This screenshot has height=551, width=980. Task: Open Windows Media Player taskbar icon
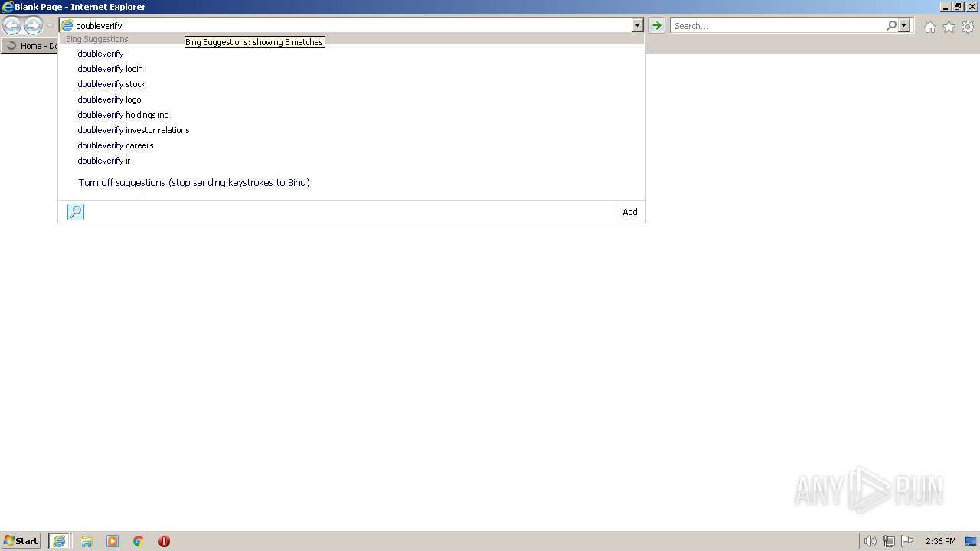[x=113, y=541]
